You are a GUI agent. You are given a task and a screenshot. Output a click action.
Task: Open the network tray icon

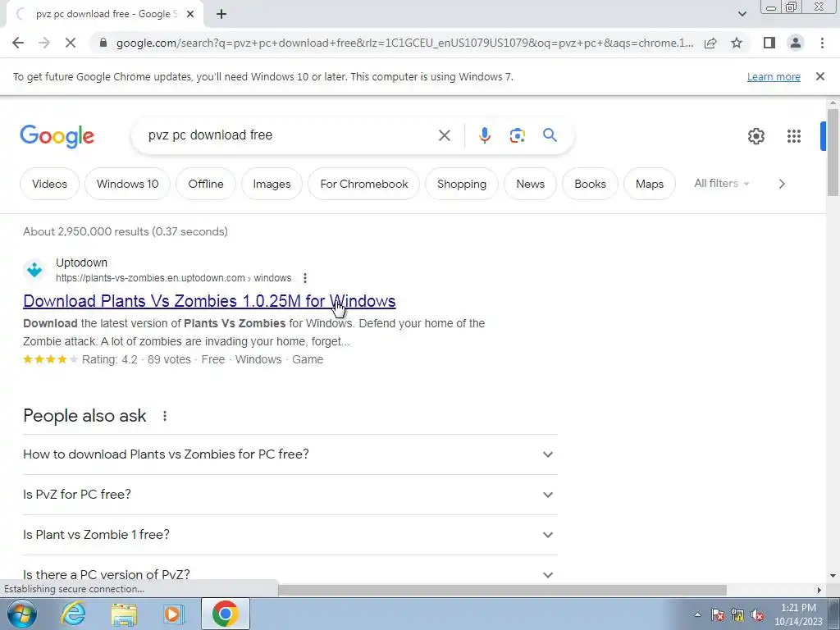pyautogui.click(x=737, y=615)
